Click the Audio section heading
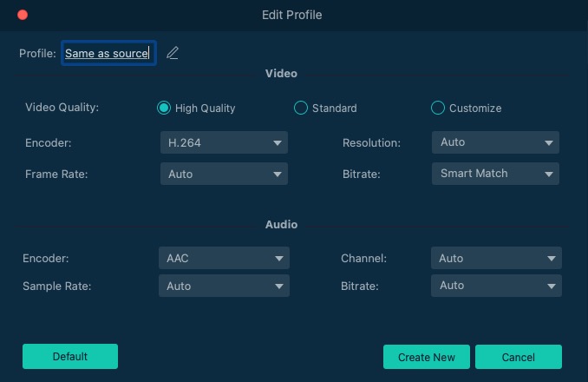The height and width of the screenshot is (382, 588). point(281,224)
